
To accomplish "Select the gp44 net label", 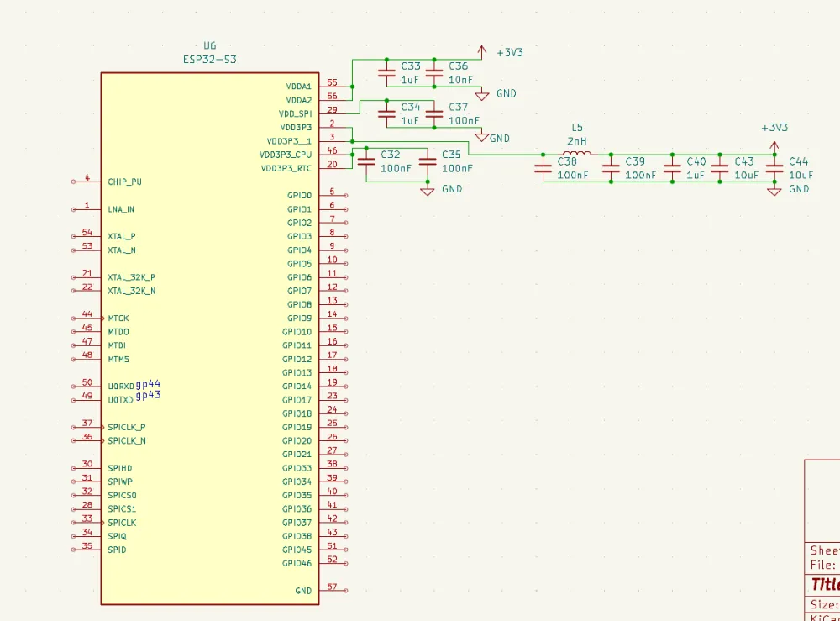I will point(148,383).
